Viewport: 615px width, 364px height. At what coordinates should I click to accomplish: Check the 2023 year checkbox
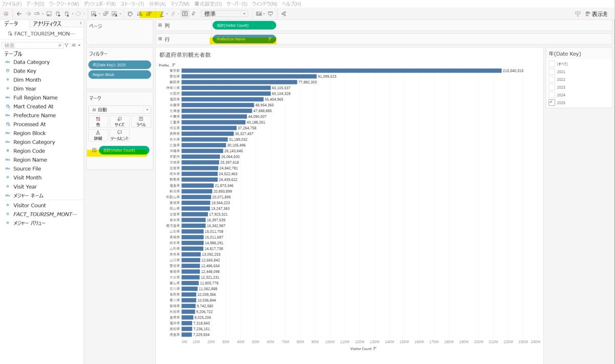click(x=552, y=87)
